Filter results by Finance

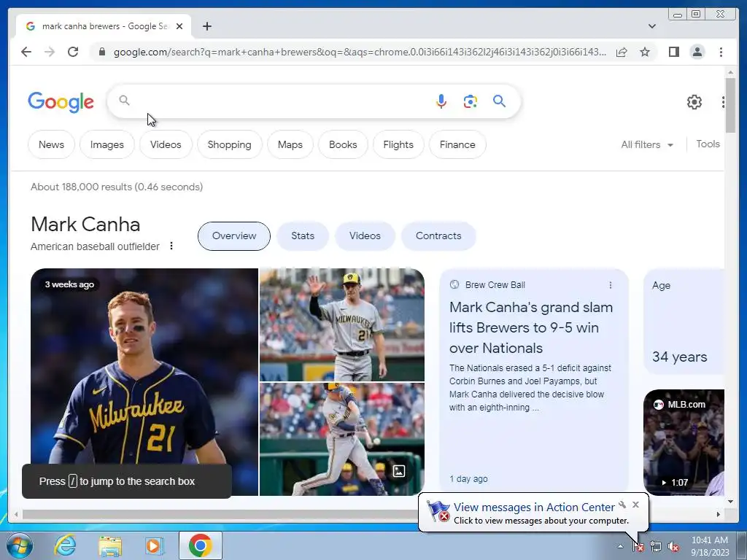[457, 144]
